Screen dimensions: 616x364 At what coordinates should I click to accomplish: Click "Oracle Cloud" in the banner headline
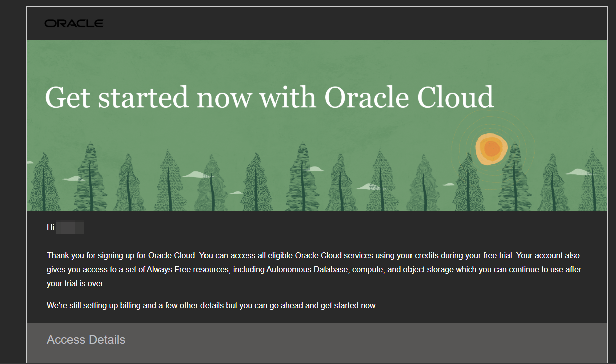409,97
